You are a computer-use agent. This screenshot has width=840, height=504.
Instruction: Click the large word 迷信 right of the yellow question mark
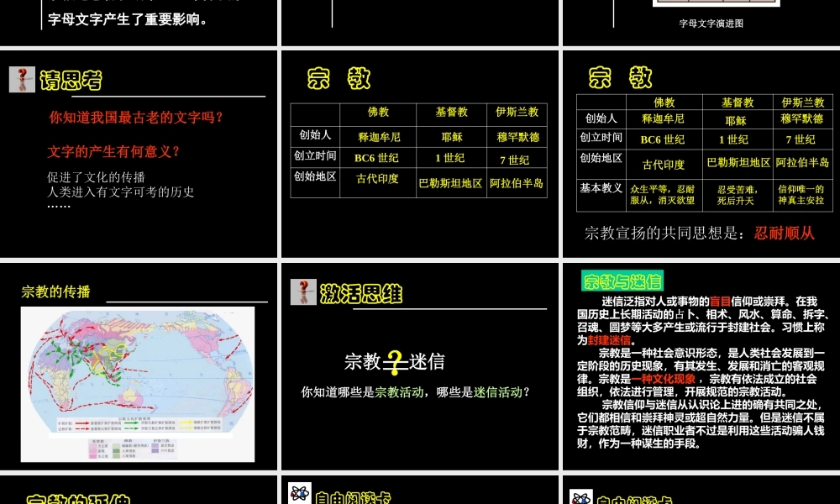pyautogui.click(x=427, y=362)
